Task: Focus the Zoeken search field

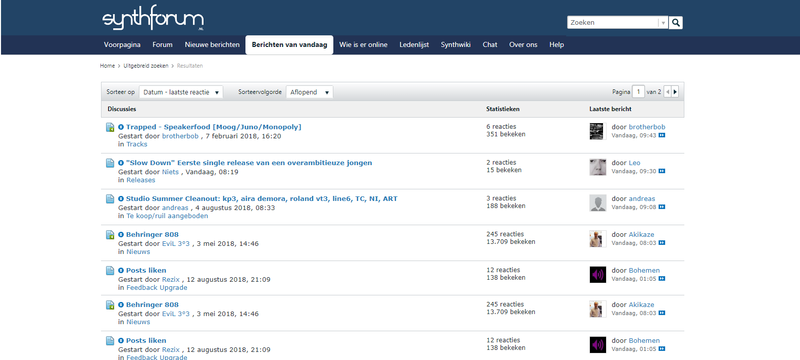Action: click(613, 22)
